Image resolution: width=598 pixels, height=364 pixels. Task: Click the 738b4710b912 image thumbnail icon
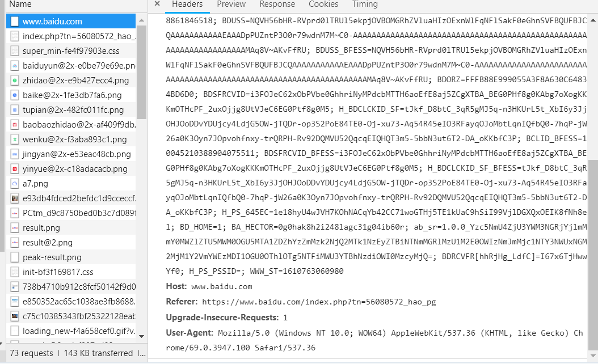(15, 287)
